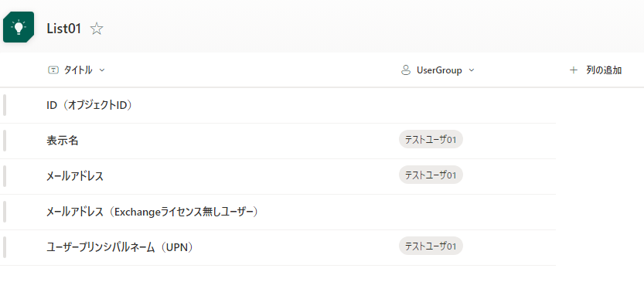Select the UPN row via left bar
The image size is (644, 299).
click(x=5, y=247)
